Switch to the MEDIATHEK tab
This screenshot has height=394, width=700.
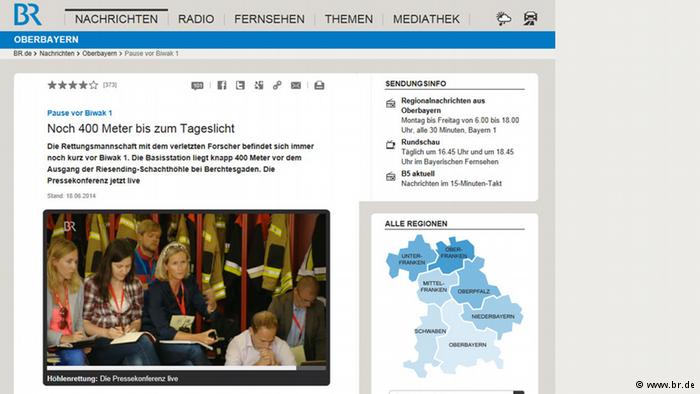[426, 19]
